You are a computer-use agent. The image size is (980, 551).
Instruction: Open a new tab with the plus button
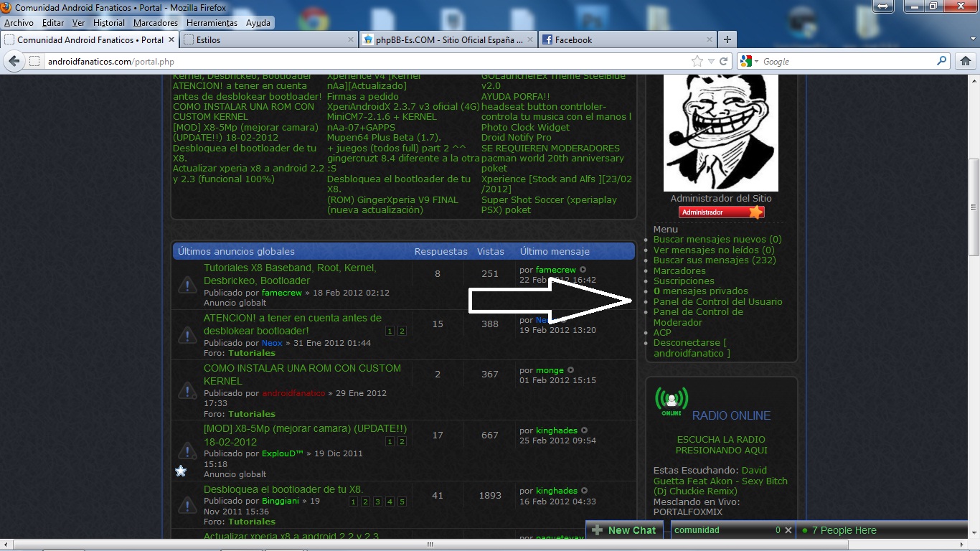[727, 40]
